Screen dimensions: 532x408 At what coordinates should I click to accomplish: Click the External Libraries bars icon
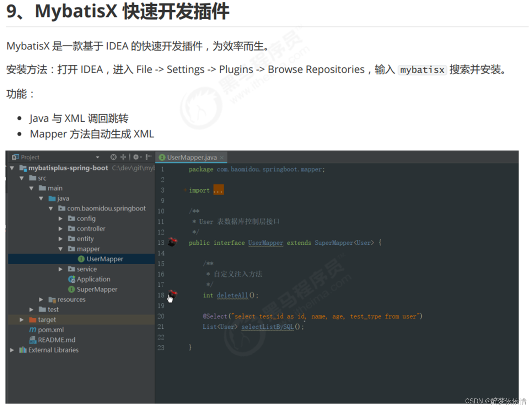pyautogui.click(x=23, y=350)
